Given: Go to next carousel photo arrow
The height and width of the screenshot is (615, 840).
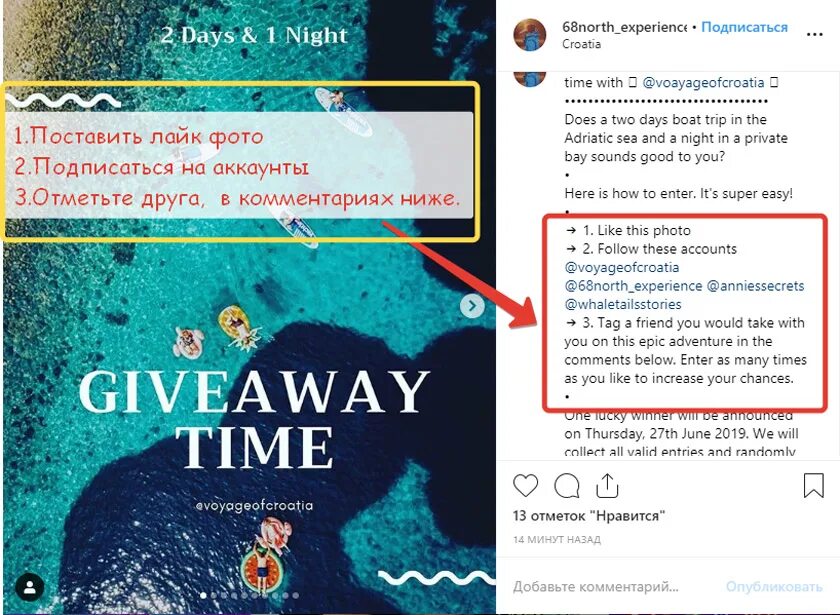Looking at the screenshot, I should coord(472,306).
